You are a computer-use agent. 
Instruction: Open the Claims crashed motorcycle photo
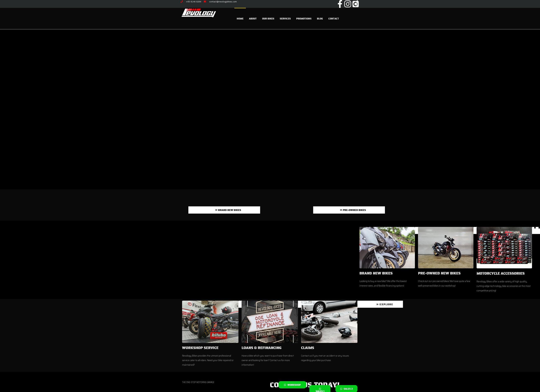point(329,322)
